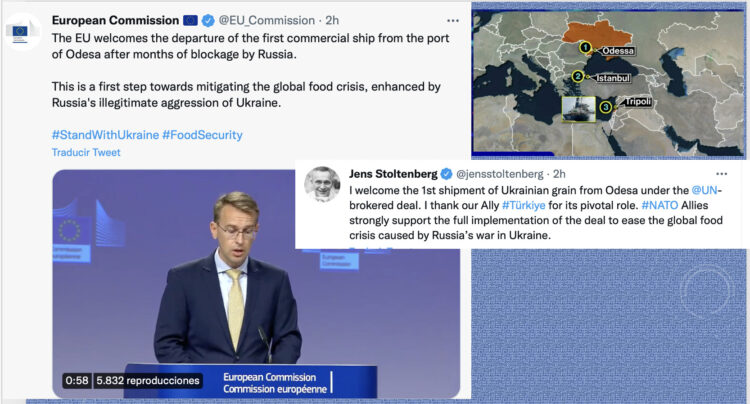Click the verified badge beside Jens Stoltenberg
This screenshot has height=404, width=750.
pos(447,174)
